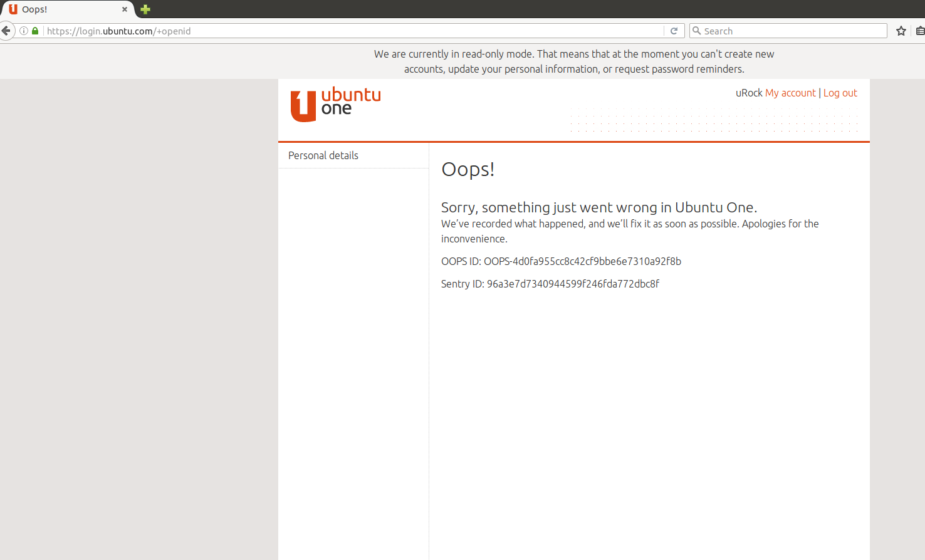Click the OOPS ID text line
This screenshot has width=925, height=560.
point(561,261)
